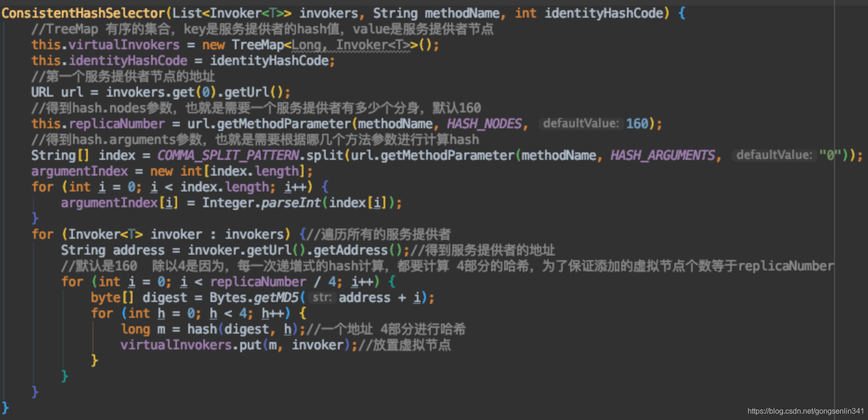Click the 'String address' declaration
The width and height of the screenshot is (868, 420).
point(113,250)
